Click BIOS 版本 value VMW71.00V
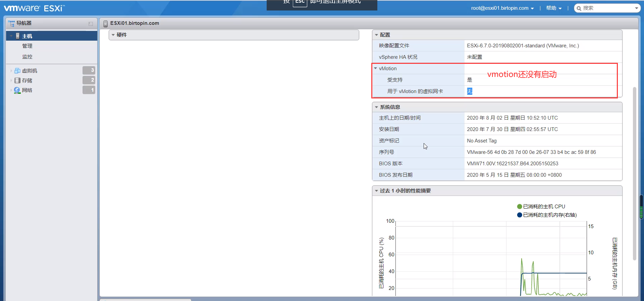 pyautogui.click(x=513, y=164)
